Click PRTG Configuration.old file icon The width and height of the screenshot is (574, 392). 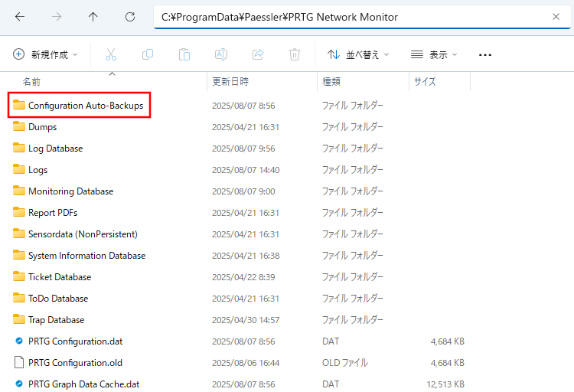coord(19,362)
